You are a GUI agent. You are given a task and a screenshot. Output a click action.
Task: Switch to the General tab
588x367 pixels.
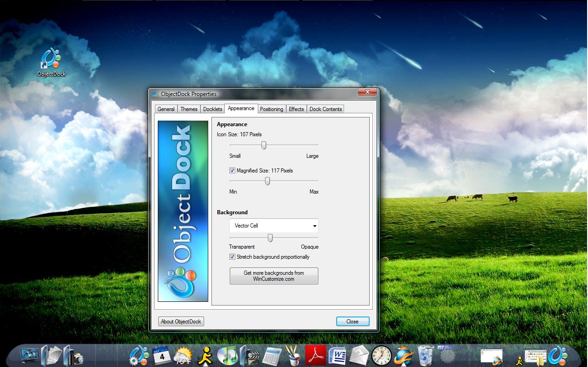(166, 109)
